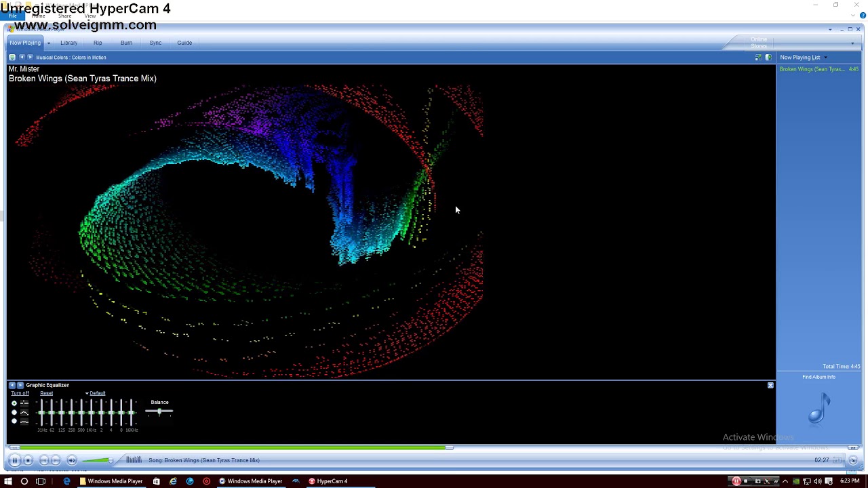Screen dimensions: 868x488
Task: Open the taskbar clock showing 6:23 PM
Action: (850, 481)
